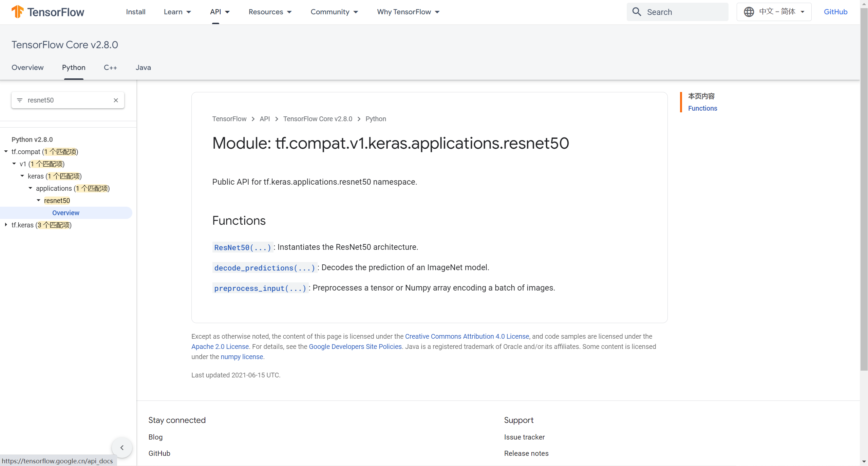Image resolution: width=868 pixels, height=466 pixels.
Task: Click the search magnifier icon
Action: (637, 12)
